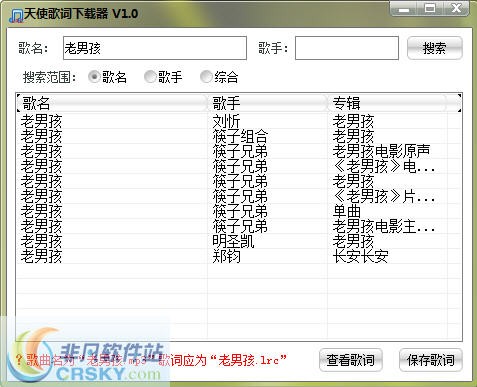Select 老男孩 song in 刘忻 row
The image size is (477, 387).
(41, 121)
